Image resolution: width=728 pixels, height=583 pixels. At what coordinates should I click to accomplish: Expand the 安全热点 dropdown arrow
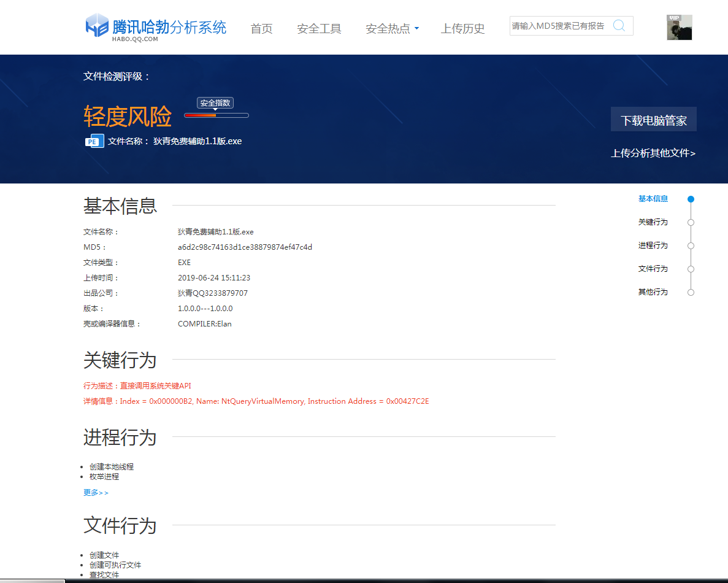(416, 28)
